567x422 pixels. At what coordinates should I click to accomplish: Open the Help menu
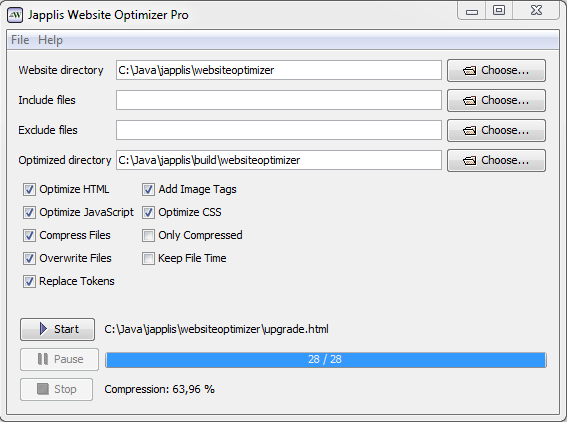(50, 40)
